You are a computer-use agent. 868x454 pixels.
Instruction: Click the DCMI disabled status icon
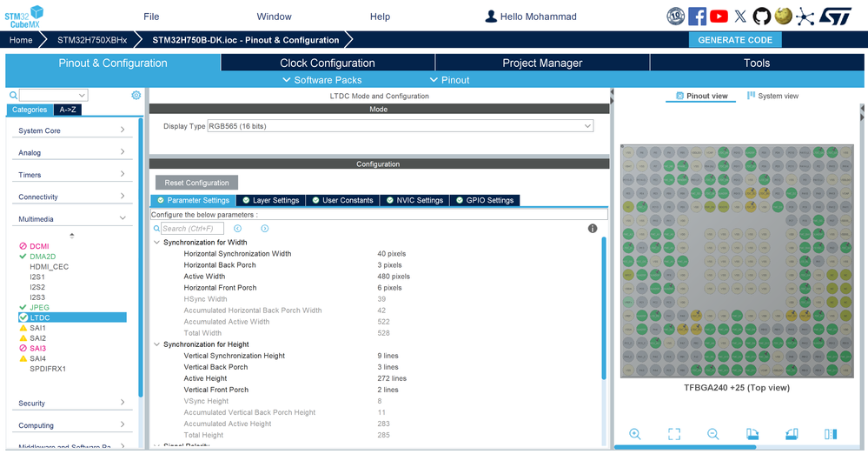(x=23, y=246)
